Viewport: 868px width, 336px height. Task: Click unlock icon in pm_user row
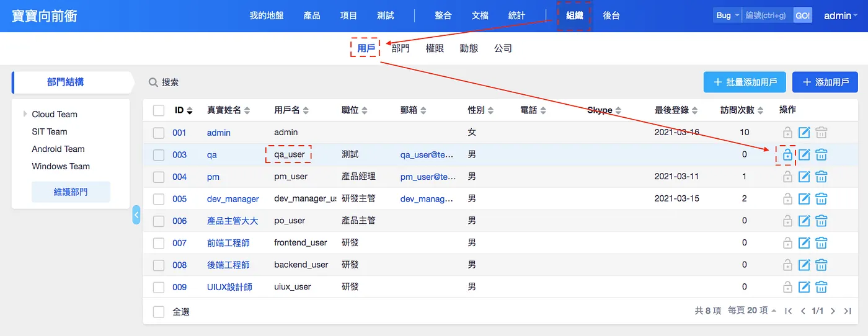point(787,177)
